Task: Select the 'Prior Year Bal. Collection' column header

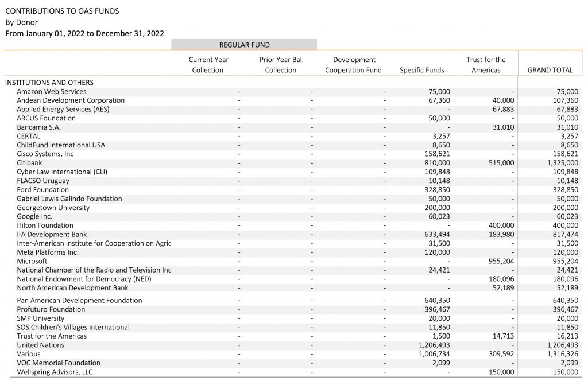Action: [281, 65]
